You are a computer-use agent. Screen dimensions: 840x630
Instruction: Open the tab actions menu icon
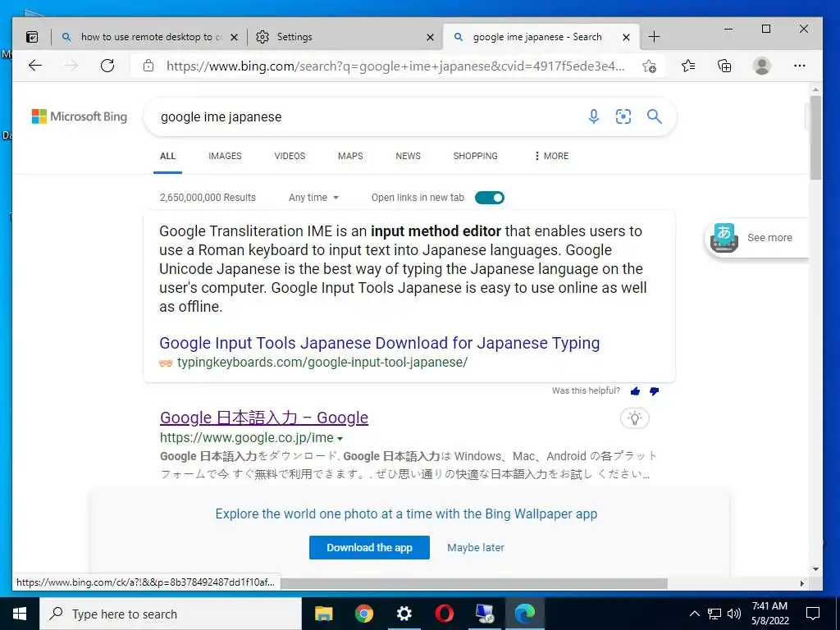click(x=32, y=37)
